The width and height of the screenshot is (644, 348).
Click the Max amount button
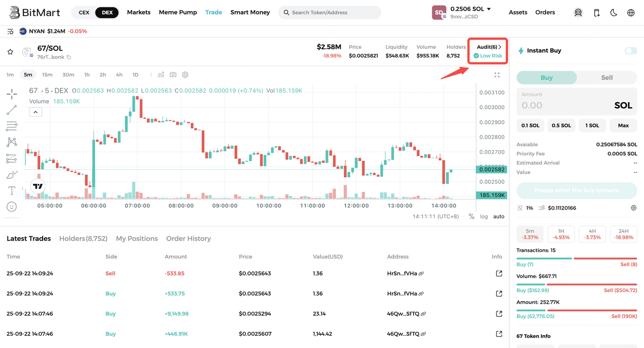point(623,125)
